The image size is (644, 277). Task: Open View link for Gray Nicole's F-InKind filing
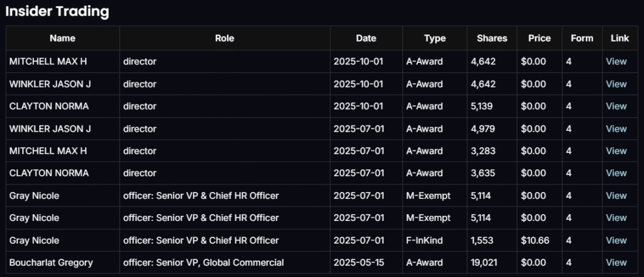coord(616,240)
